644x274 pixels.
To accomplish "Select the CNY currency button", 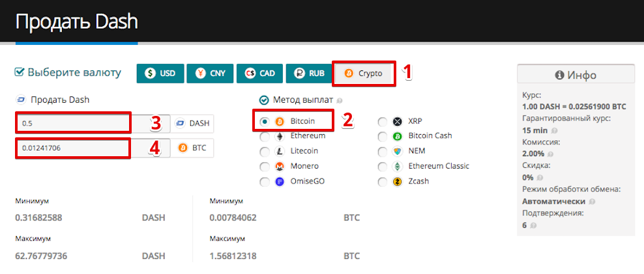I will (x=210, y=74).
